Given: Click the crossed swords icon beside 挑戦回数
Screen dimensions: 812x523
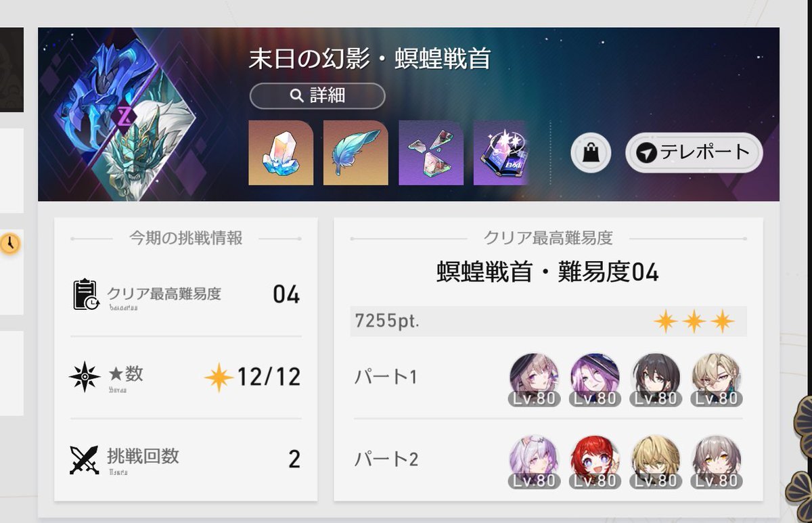Looking at the screenshot, I should pos(85,459).
